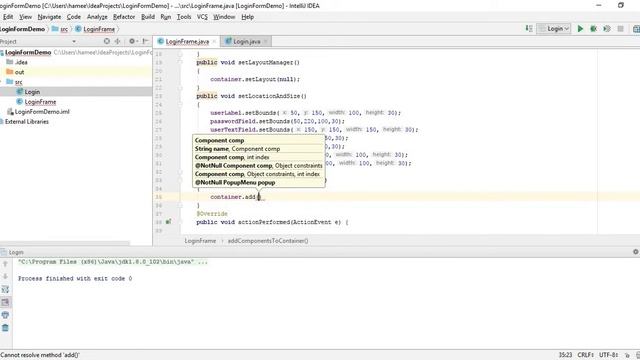Viewport: 640px width, 360px height.
Task: Toggle the read-only lock icon in status bar
Action: point(627,355)
